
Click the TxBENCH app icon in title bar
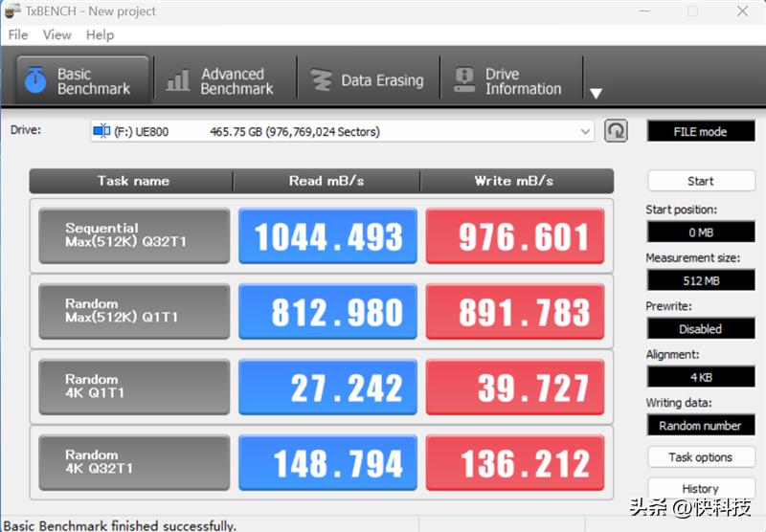12,11
